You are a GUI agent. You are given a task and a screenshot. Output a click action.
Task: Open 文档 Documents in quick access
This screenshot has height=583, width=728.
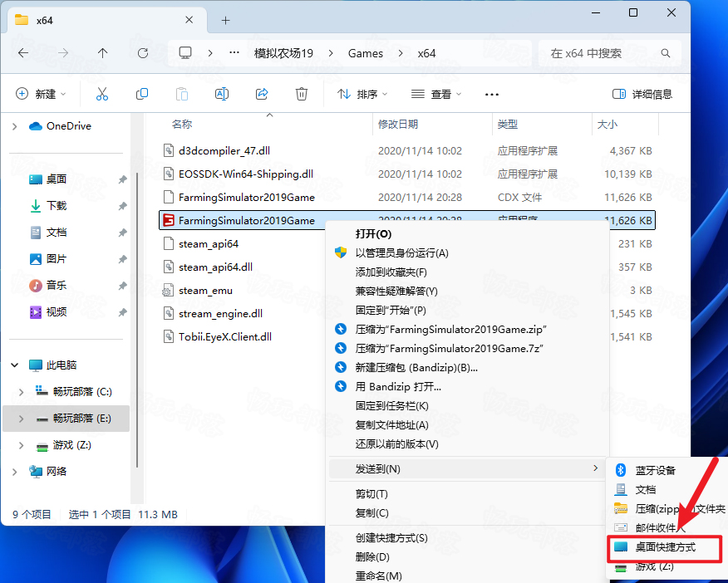tap(57, 233)
